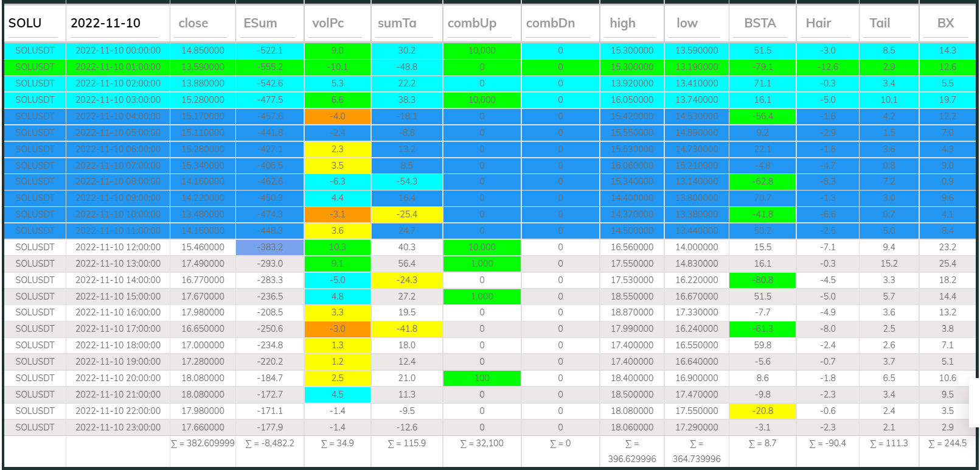Click the yellow sumTa cell -25.4
980x470 pixels.
tap(407, 214)
